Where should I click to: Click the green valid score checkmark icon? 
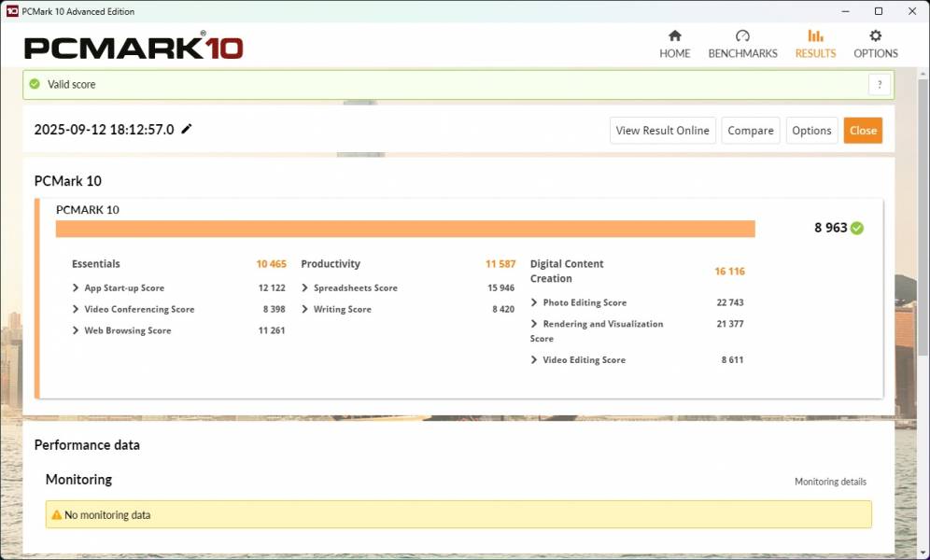(x=35, y=84)
